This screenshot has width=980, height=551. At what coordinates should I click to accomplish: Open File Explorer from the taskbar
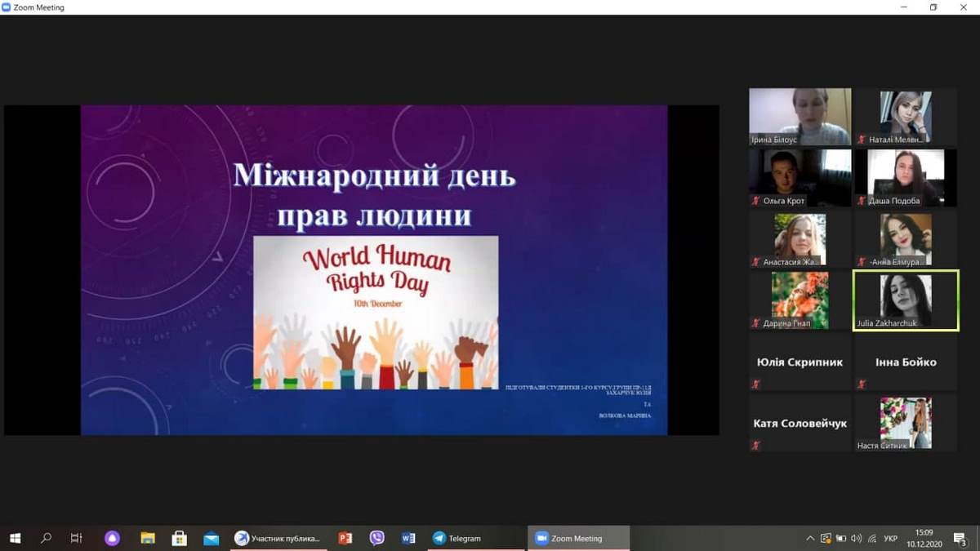(148, 538)
